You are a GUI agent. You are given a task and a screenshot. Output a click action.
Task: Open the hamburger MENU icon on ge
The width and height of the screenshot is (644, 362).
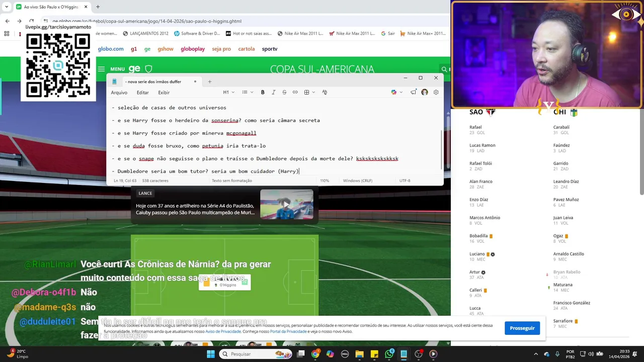pos(101,69)
